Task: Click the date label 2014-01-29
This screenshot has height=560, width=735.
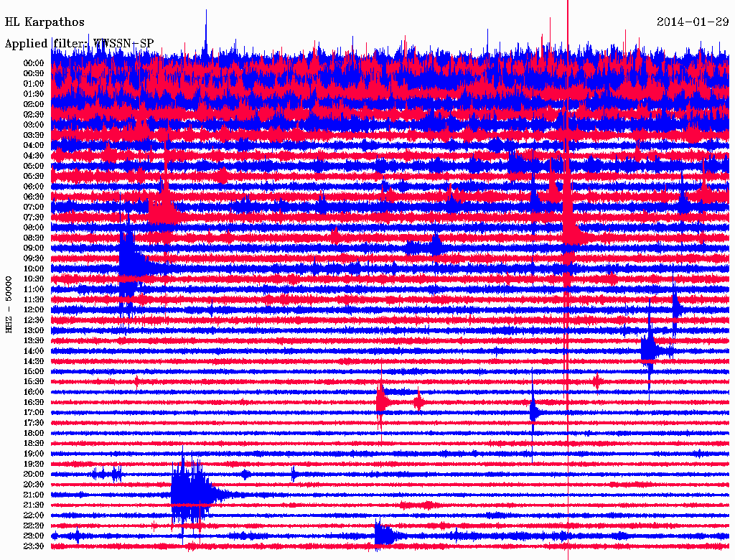Action: coord(693,22)
